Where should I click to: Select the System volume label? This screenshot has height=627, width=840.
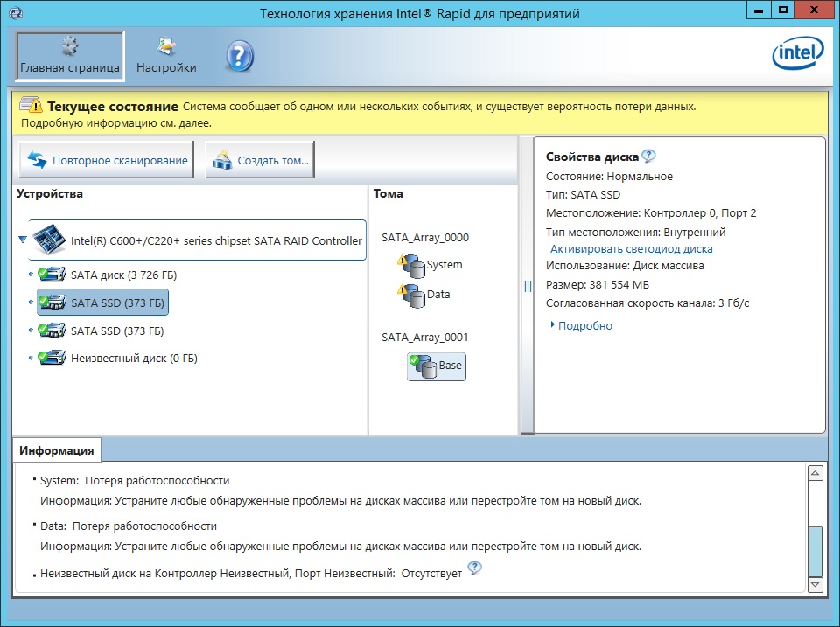pyautogui.click(x=444, y=264)
